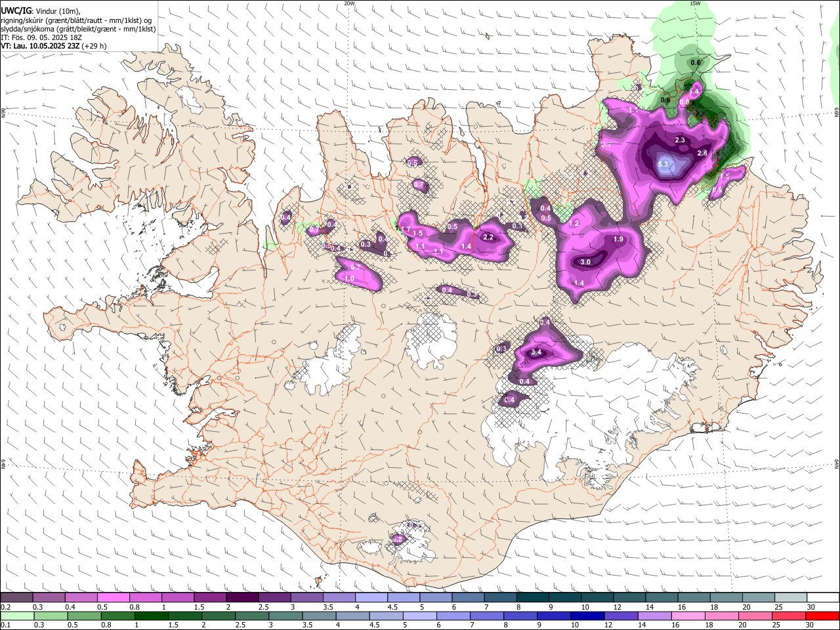Click the 2.5 label in the top legend row
This screenshot has height=630, width=840.
(263, 607)
